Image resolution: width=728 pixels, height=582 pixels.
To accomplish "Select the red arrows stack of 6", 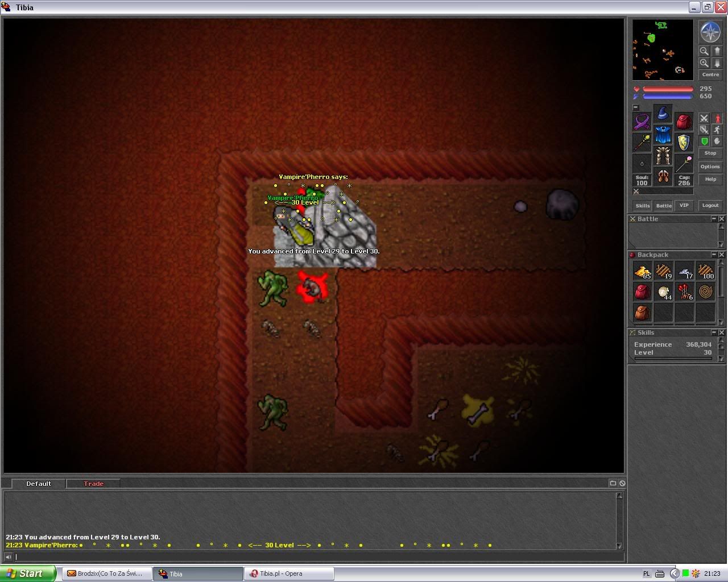I will (x=685, y=292).
